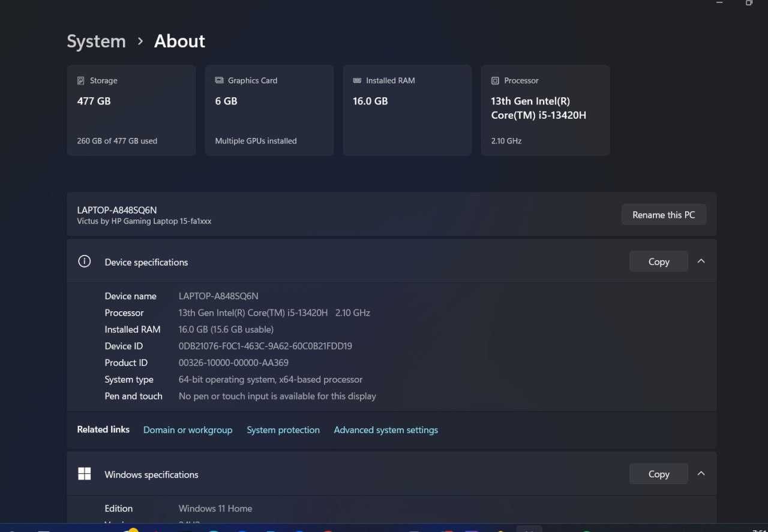Open the Installed RAM card
The width and height of the screenshot is (768, 532).
click(407, 110)
